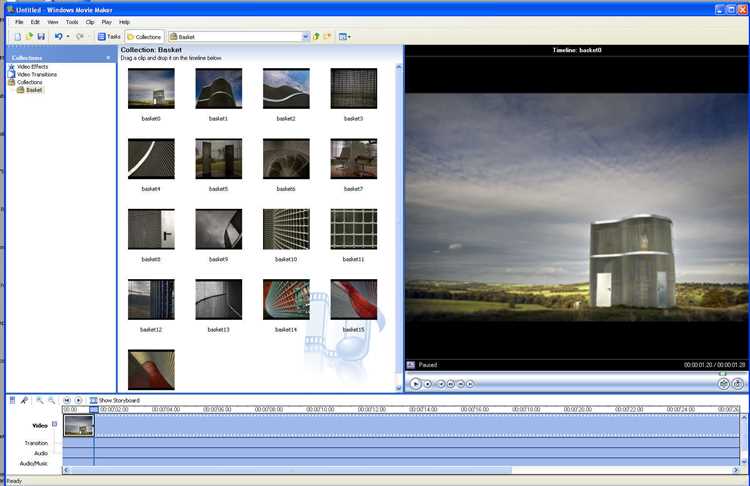Select the basket0 clip thumbnail
The height and width of the screenshot is (486, 750).
pos(151,88)
